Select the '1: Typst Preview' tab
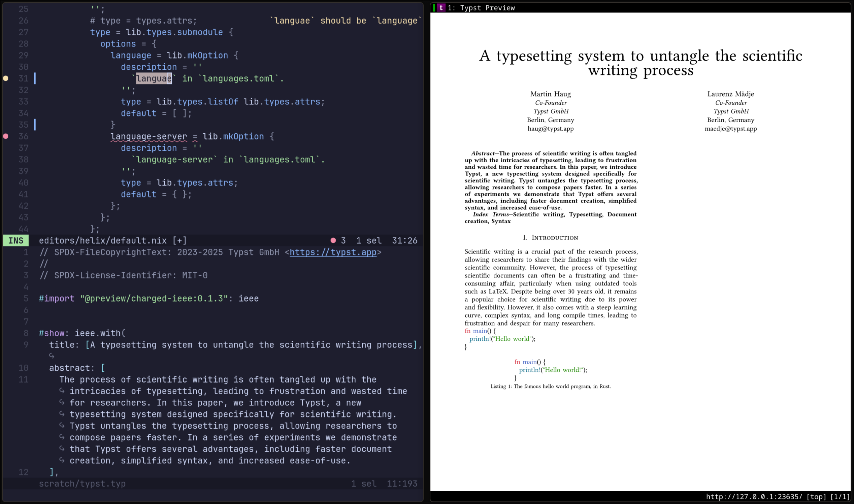This screenshot has height=504, width=854. point(481,8)
